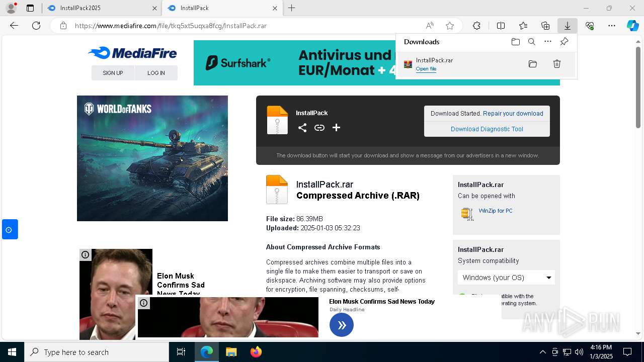Show InstallPack.rar in folder

(533, 64)
